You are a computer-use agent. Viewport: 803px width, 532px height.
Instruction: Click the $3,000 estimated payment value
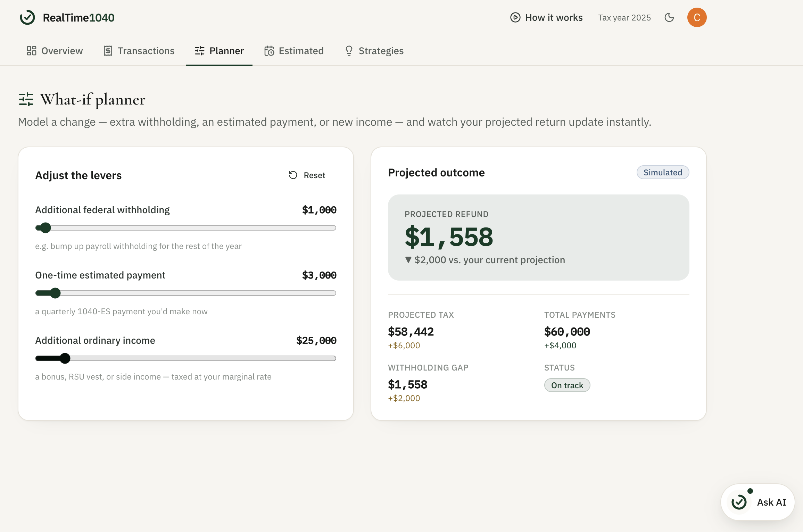click(x=319, y=275)
